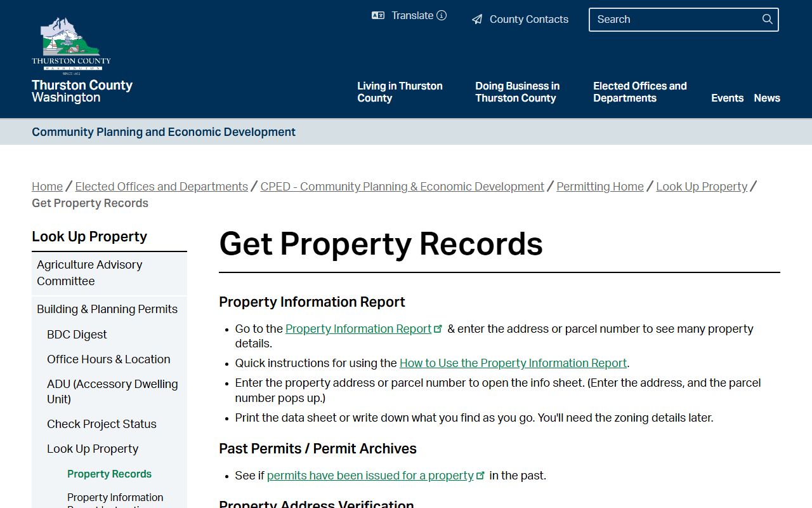Image resolution: width=812 pixels, height=508 pixels.
Task: Click Look Up Property breadcrumb
Action: click(x=702, y=187)
